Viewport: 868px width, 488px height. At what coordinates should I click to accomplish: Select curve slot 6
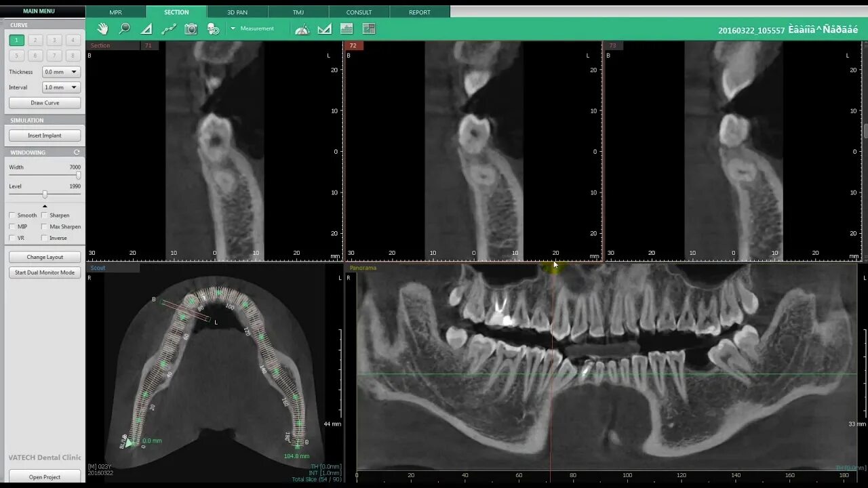[x=35, y=56]
